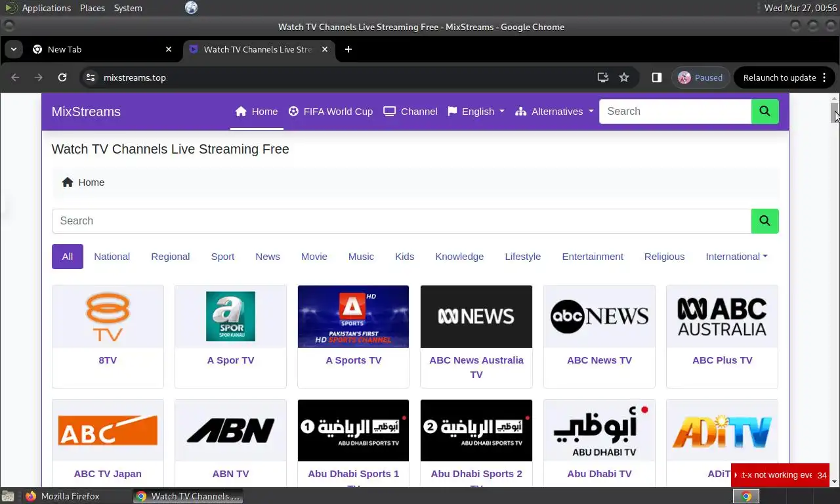Viewport: 840px width, 504px height.
Task: Click the Abu Dhabi TV logo
Action: [x=599, y=430]
